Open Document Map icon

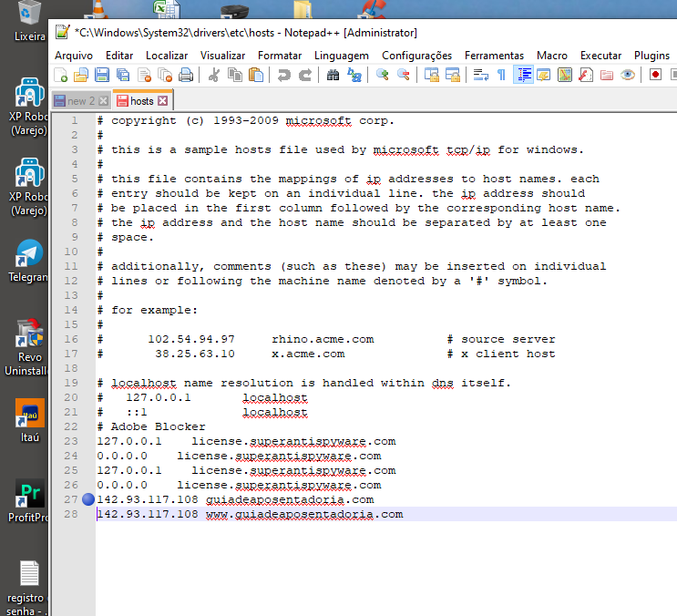(x=565, y=75)
